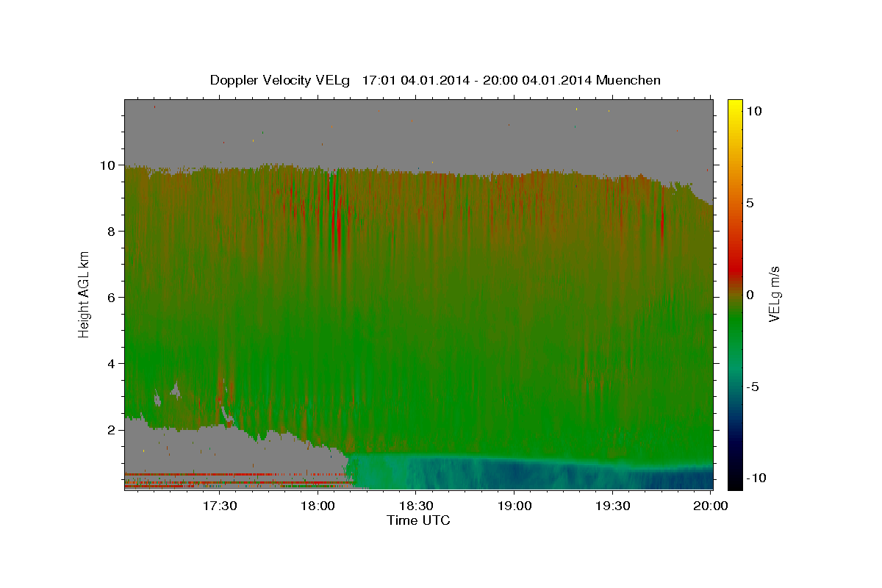Screen dimensions: 882x588
Task: Click the colorbar value -5
Action: coord(753,387)
